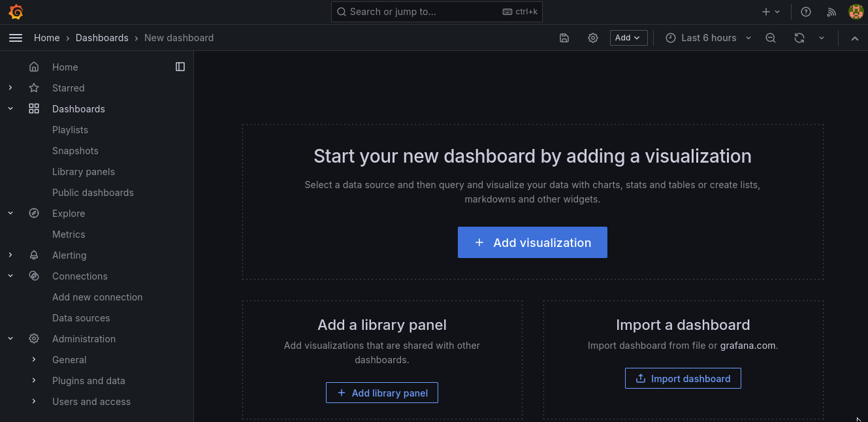The image size is (868, 422).
Task: Open dashboard settings gear icon
Action: click(593, 38)
